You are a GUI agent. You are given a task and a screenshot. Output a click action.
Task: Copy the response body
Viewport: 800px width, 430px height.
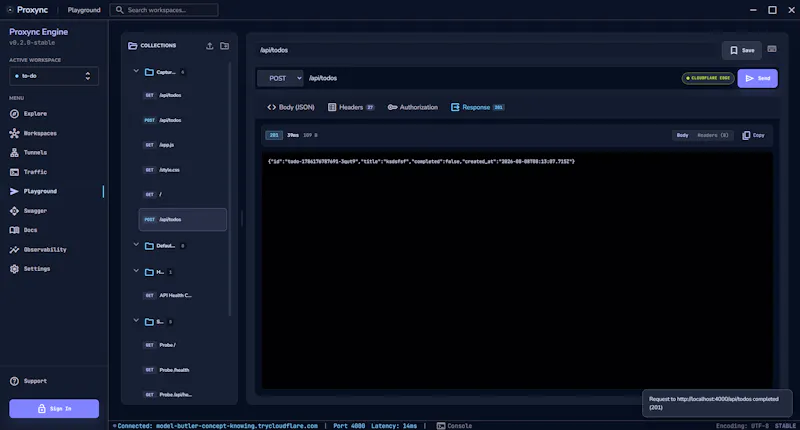point(754,135)
